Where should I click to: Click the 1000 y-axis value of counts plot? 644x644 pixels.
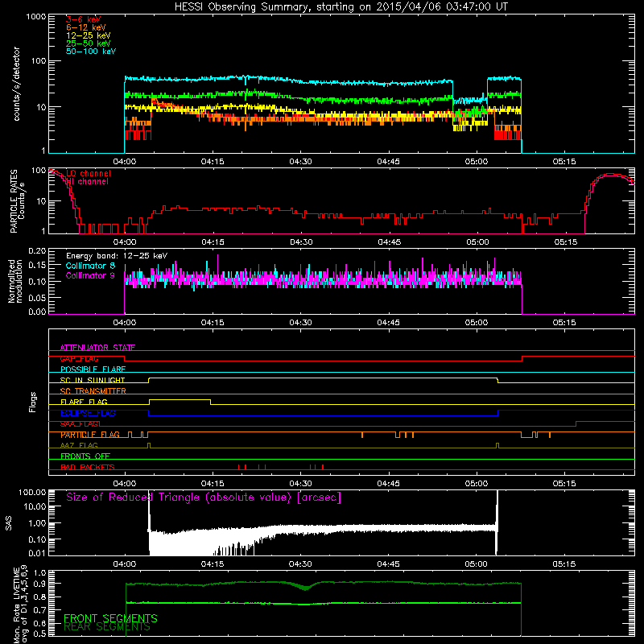[x=36, y=17]
